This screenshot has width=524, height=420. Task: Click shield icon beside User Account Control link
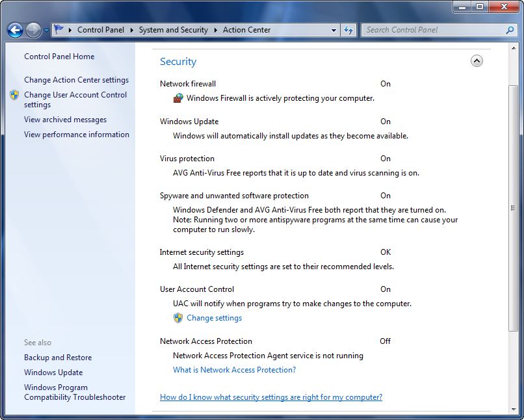pos(14,95)
